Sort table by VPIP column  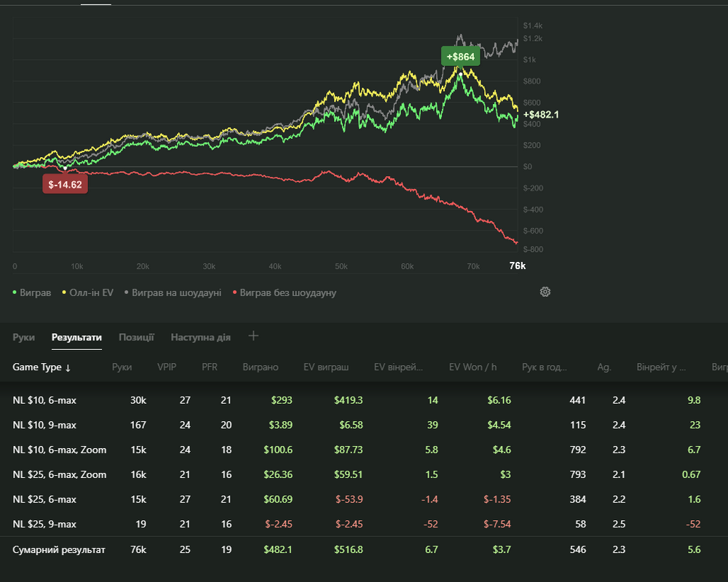pos(167,367)
